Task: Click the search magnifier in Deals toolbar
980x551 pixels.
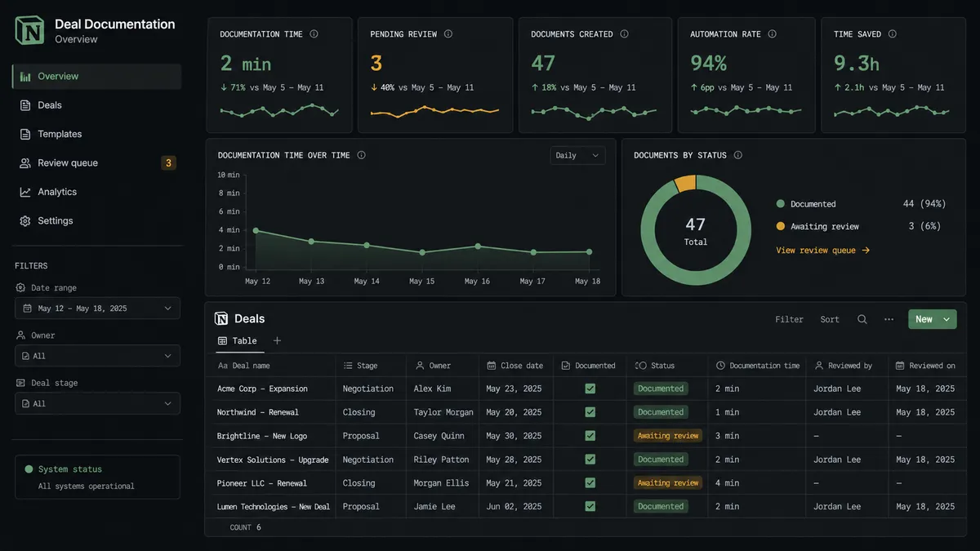Action: pos(862,319)
